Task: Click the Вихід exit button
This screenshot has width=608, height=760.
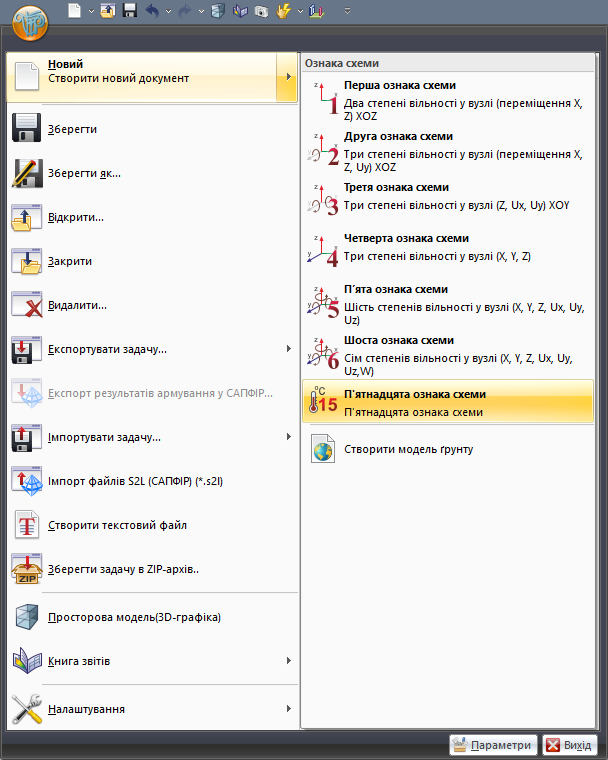Action: pos(568,745)
